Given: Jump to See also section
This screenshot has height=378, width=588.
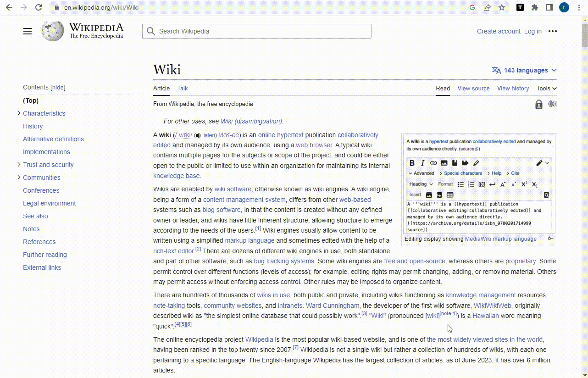Looking at the screenshot, I should click(35, 216).
